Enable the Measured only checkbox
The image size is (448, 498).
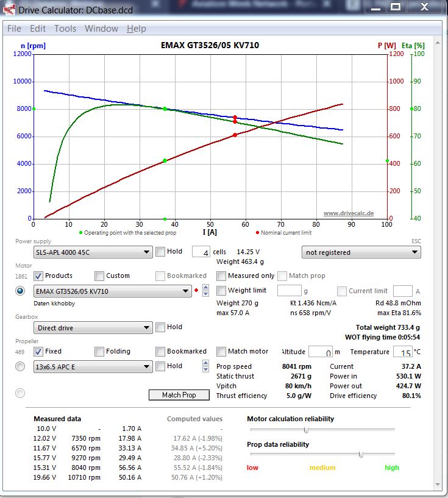click(221, 276)
